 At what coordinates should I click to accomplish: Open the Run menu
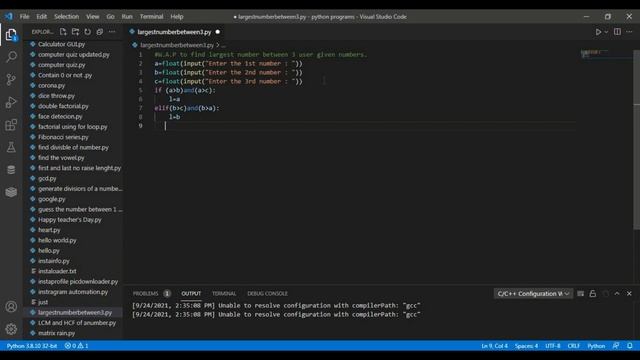[127, 17]
